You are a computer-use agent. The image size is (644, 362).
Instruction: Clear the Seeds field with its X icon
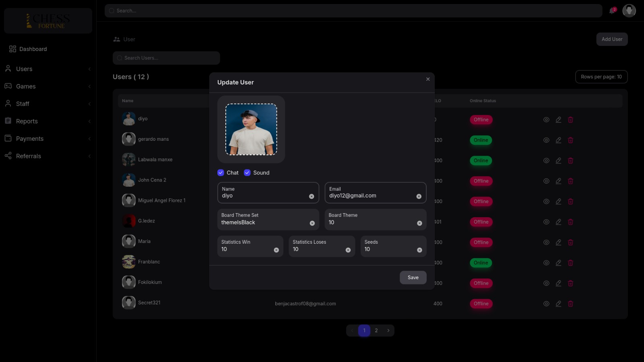click(x=419, y=250)
